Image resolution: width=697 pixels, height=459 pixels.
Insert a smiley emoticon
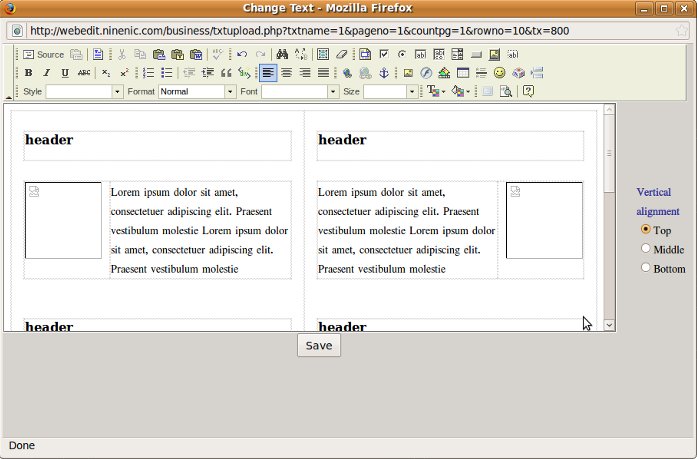pos(500,73)
